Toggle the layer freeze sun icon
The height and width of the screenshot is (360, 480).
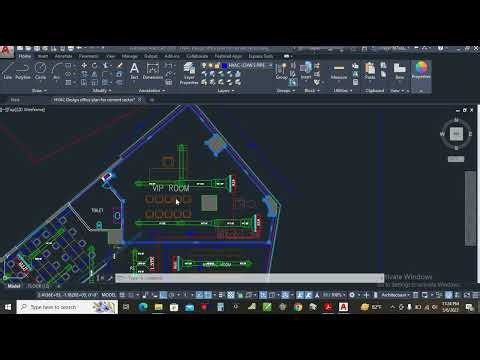pos(210,66)
